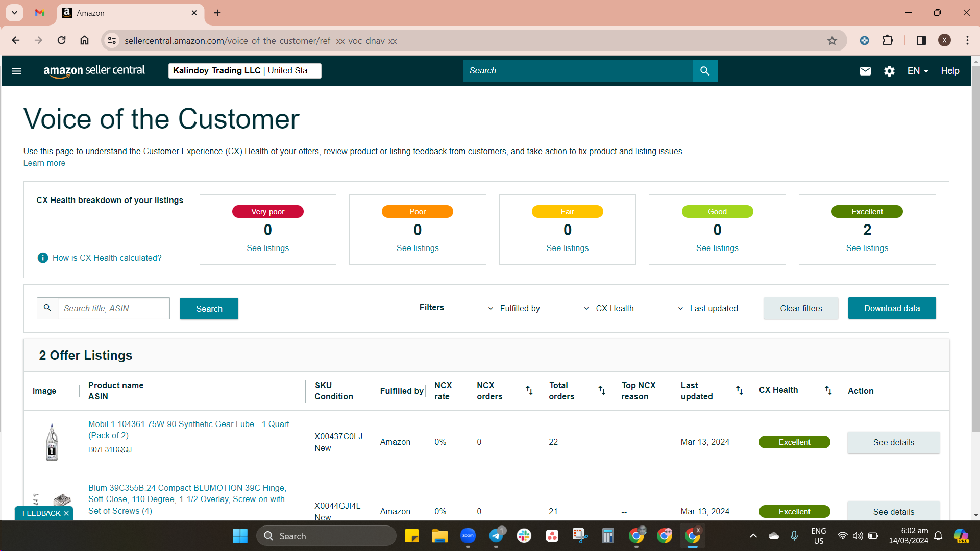This screenshot has height=551, width=980.
Task: Open How is CX Health calculated link
Action: click(x=107, y=258)
